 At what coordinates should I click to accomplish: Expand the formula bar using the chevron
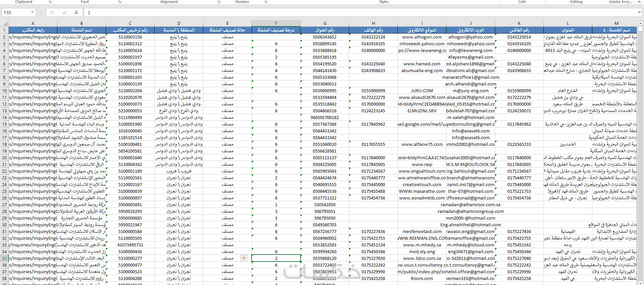click(x=639, y=12)
